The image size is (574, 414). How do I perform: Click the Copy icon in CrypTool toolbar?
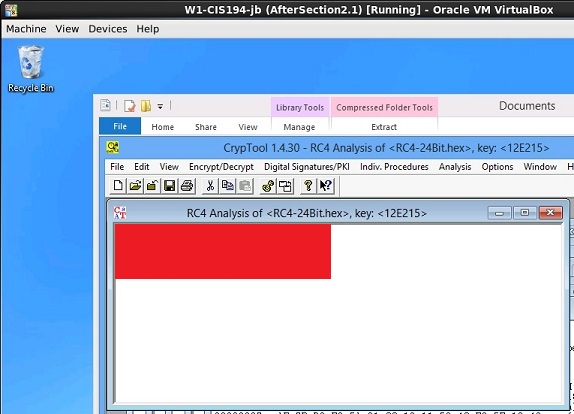[x=227, y=186]
